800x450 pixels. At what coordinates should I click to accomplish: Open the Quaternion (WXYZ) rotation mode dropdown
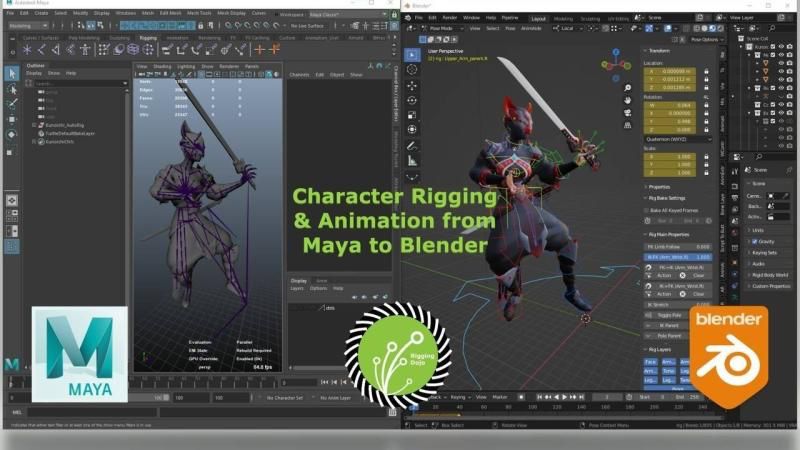pos(678,139)
